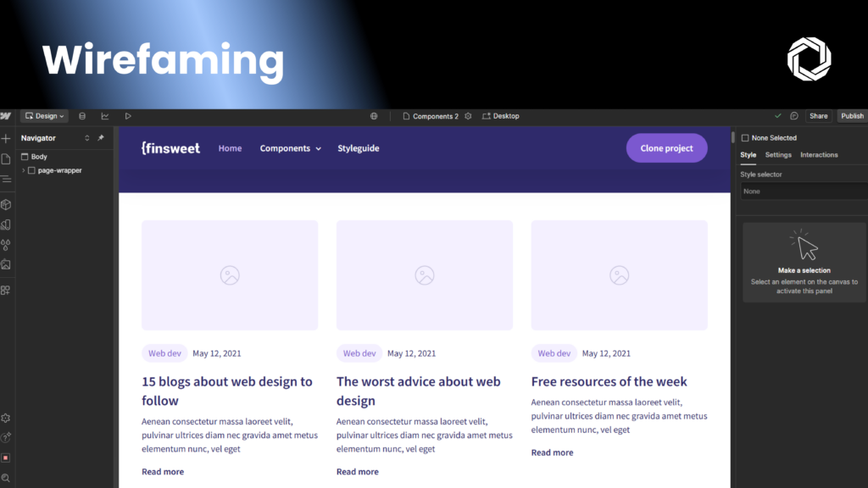Click the Style selector None field

click(x=804, y=191)
